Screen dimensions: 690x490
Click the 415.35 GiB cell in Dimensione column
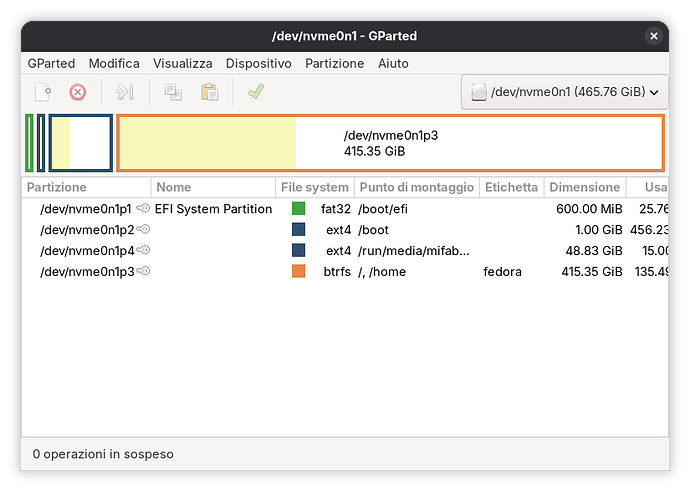click(592, 271)
